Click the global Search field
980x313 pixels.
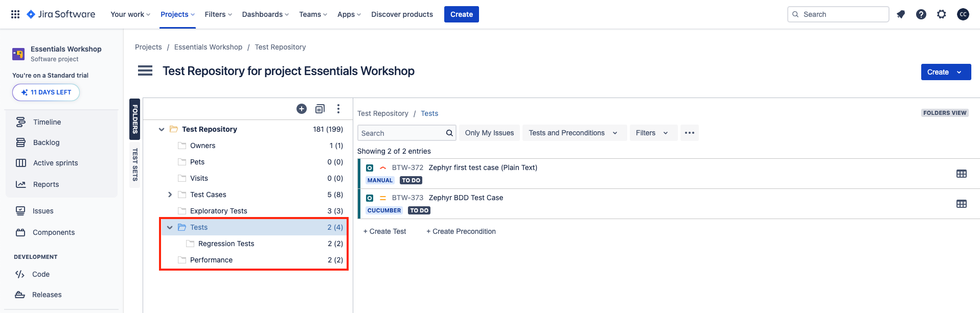tap(838, 14)
